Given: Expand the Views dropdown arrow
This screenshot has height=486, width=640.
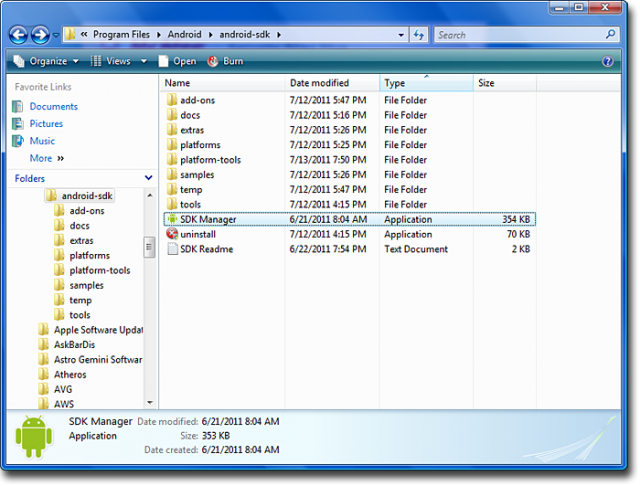Looking at the screenshot, I should click(144, 61).
